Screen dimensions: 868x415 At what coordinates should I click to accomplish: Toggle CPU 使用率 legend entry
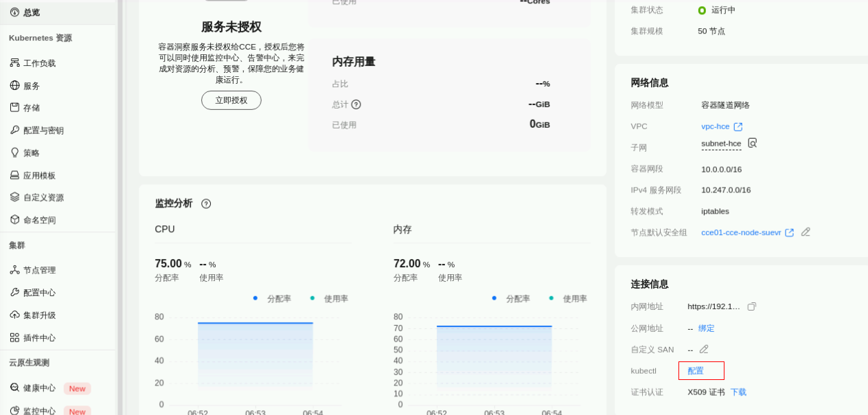[x=329, y=299]
